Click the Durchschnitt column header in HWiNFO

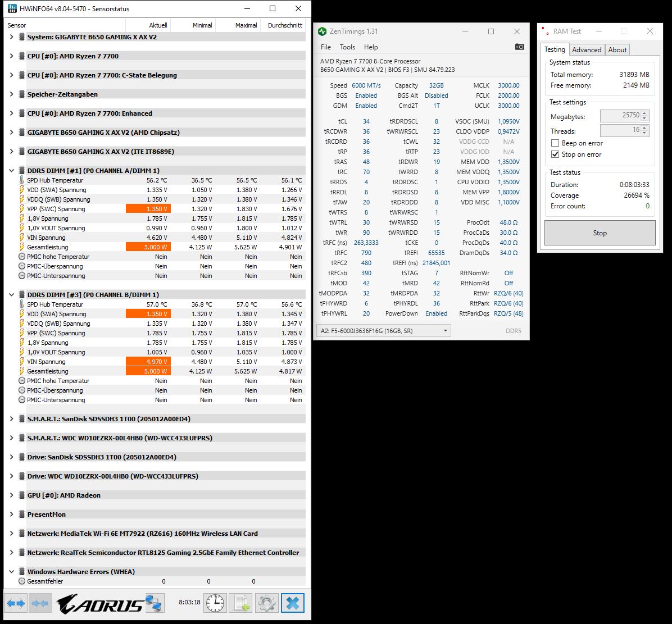(283, 25)
